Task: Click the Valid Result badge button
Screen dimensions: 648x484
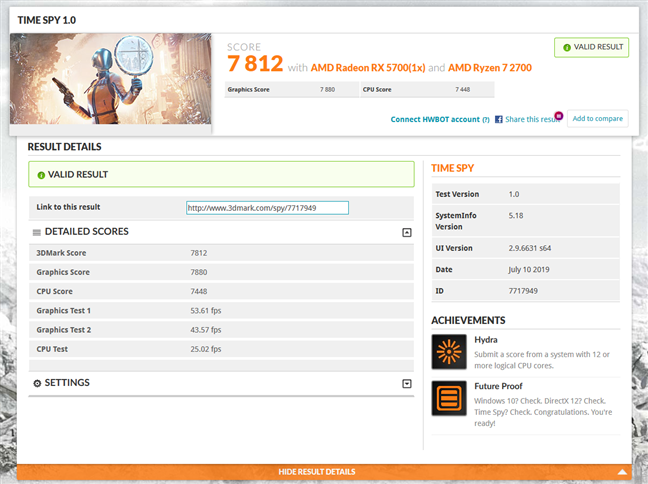Action: [591, 47]
